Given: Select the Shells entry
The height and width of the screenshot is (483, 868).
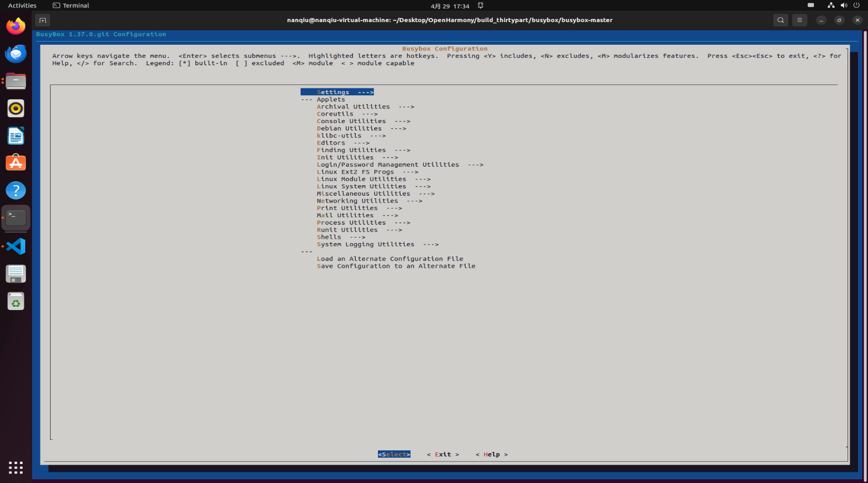Looking at the screenshot, I should (341, 237).
